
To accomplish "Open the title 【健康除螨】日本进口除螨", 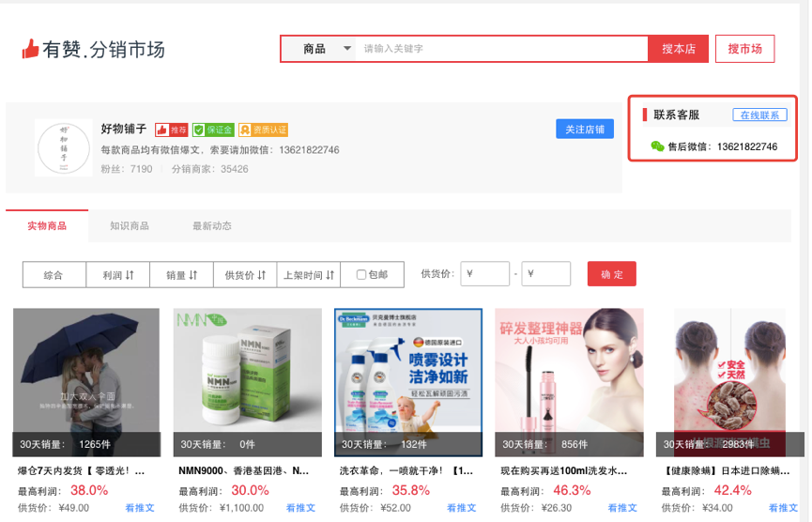I will [726, 471].
